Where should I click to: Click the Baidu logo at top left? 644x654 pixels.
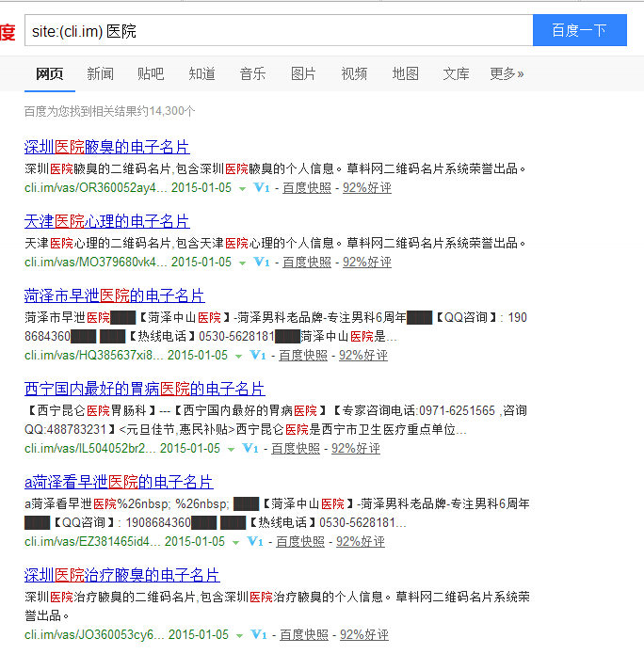click(x=8, y=32)
